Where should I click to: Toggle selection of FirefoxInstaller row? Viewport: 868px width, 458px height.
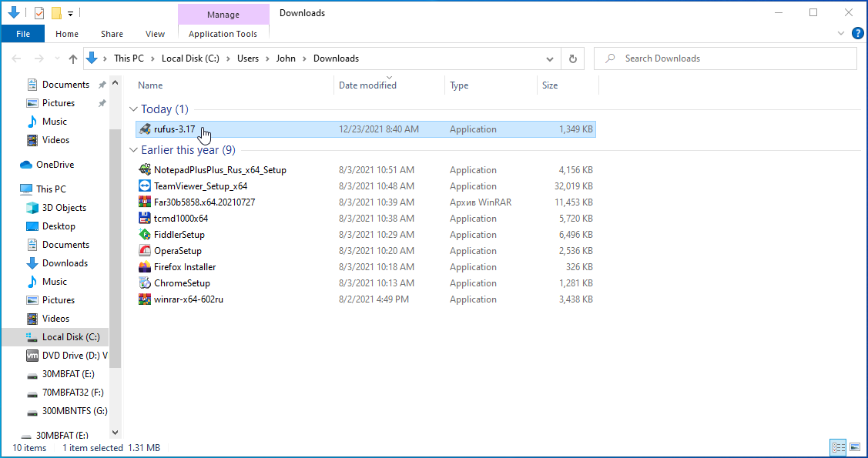[186, 266]
